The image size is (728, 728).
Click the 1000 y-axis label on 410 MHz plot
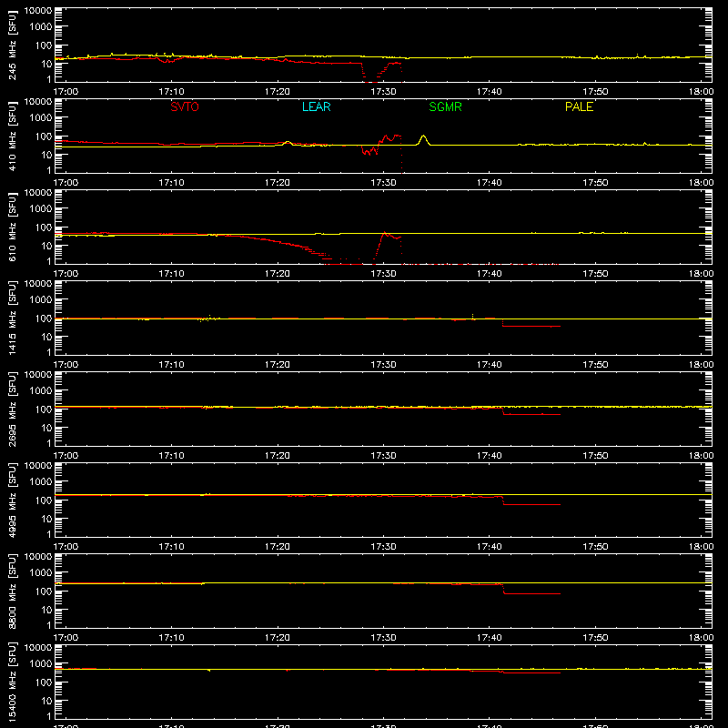pos(41,118)
